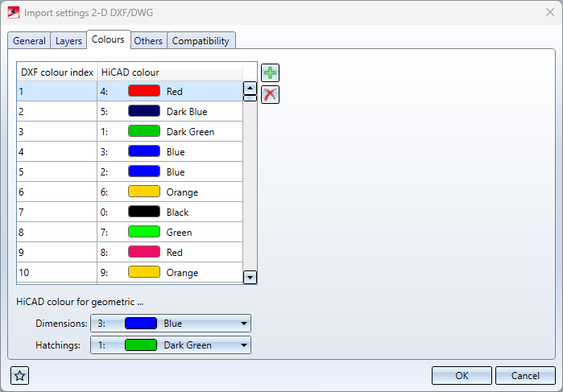
Task: Click the 'Black' colour name in row 7
Action: pyautogui.click(x=177, y=213)
